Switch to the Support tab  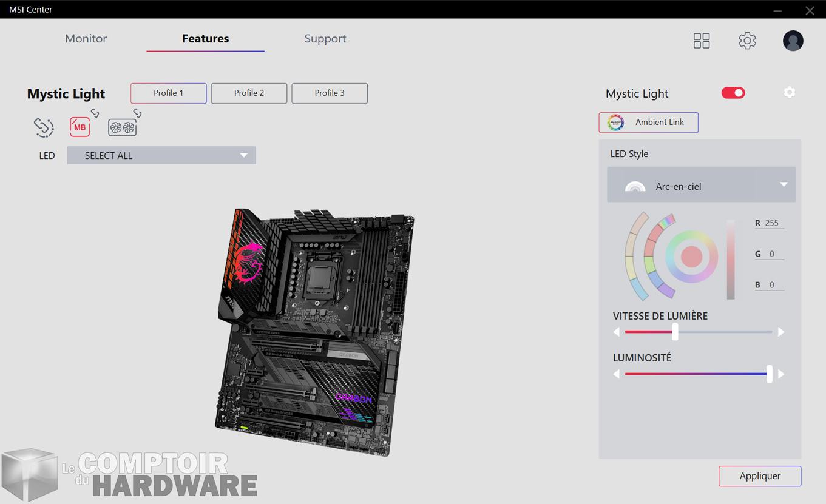pos(325,38)
